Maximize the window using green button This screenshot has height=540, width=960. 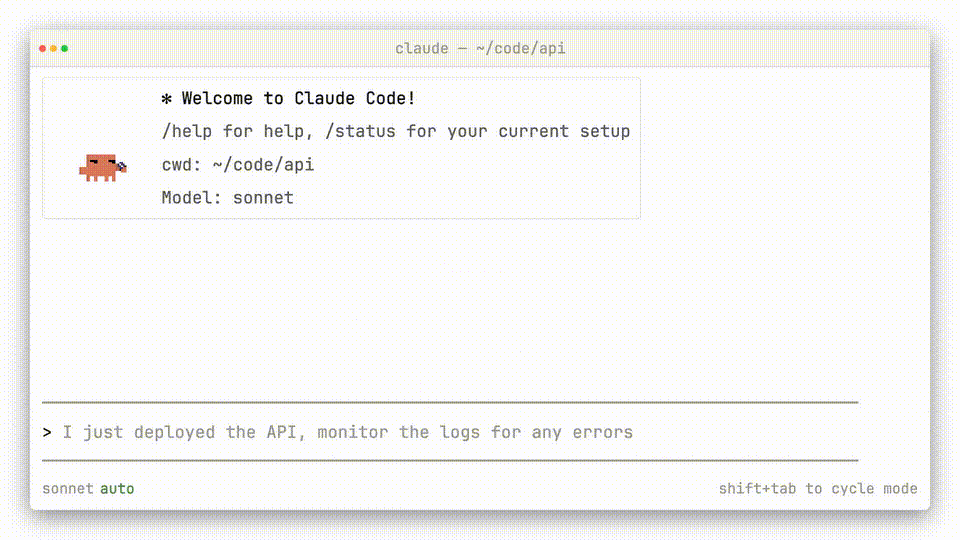64,48
